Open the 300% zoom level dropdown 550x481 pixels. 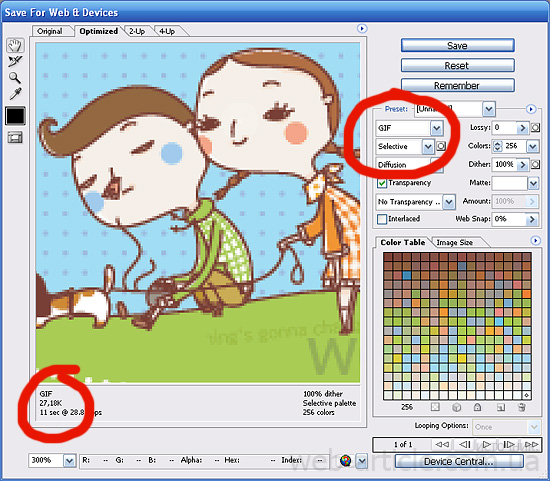[x=69, y=460]
